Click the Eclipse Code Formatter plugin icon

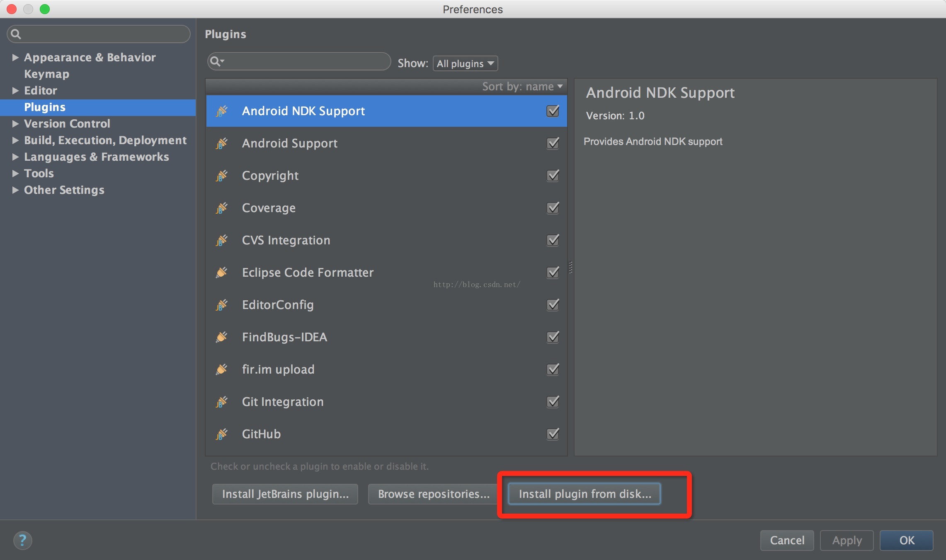tap(221, 273)
